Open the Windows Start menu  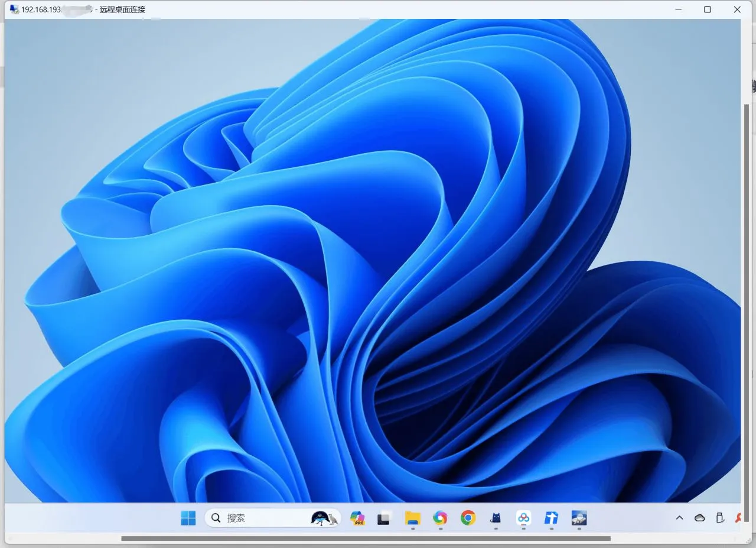pyautogui.click(x=188, y=518)
